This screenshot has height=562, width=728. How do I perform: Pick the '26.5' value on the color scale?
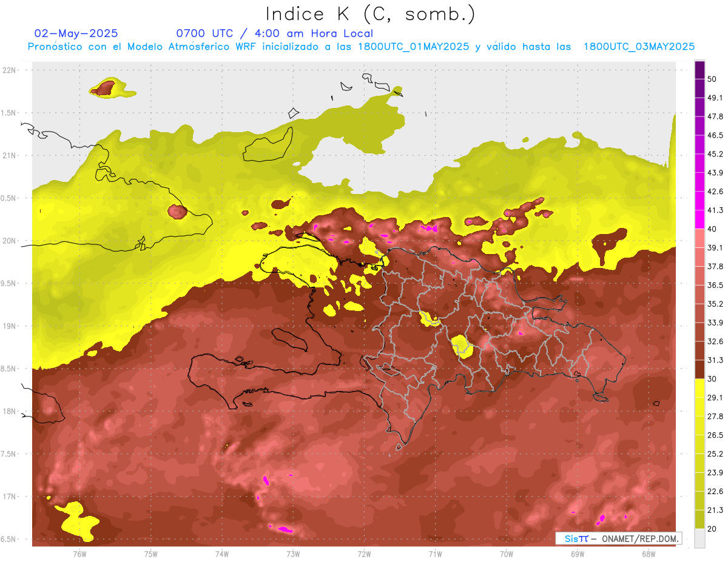(x=715, y=435)
